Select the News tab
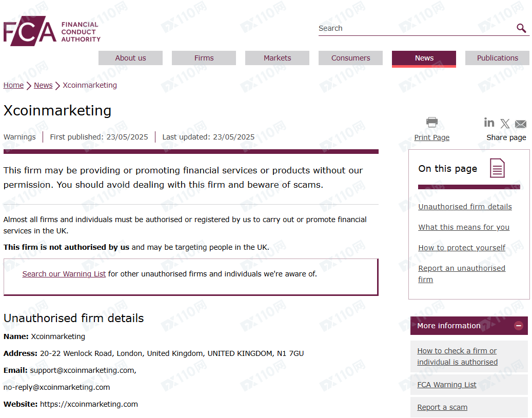Image resolution: width=532 pixels, height=418 pixels. pyautogui.click(x=424, y=58)
